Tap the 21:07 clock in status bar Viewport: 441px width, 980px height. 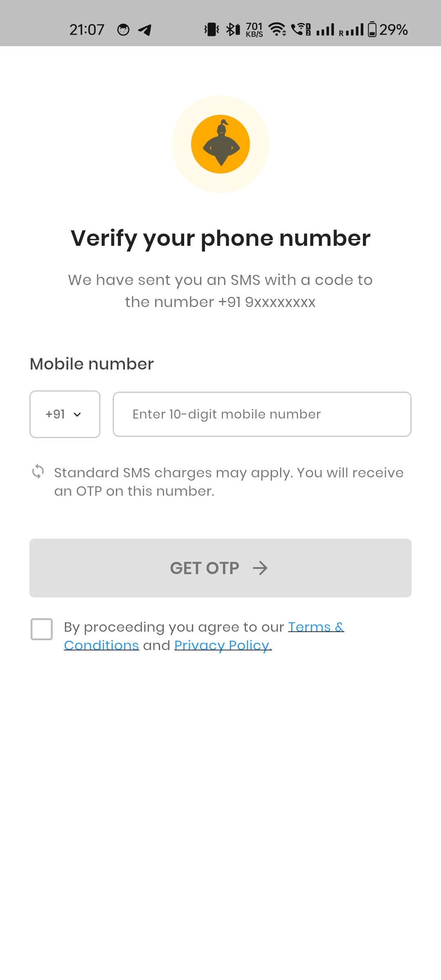(87, 30)
